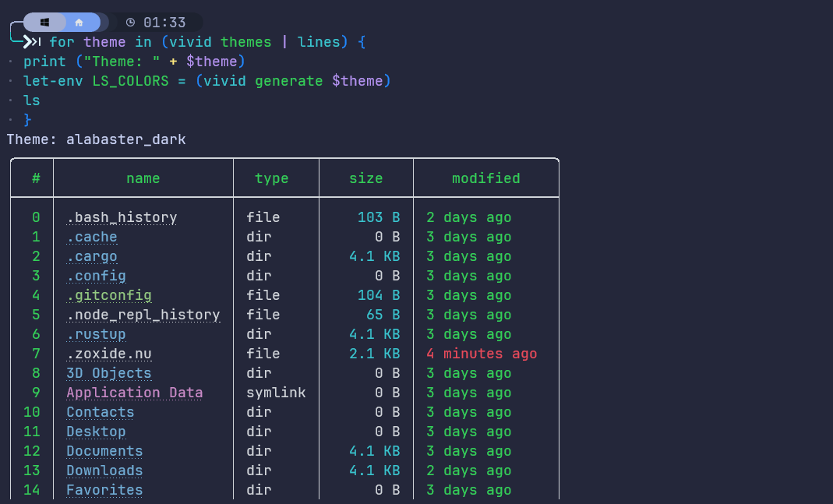Click the double-chevron prompt arrow
Screen dimensions: 833x504
click(x=33, y=41)
